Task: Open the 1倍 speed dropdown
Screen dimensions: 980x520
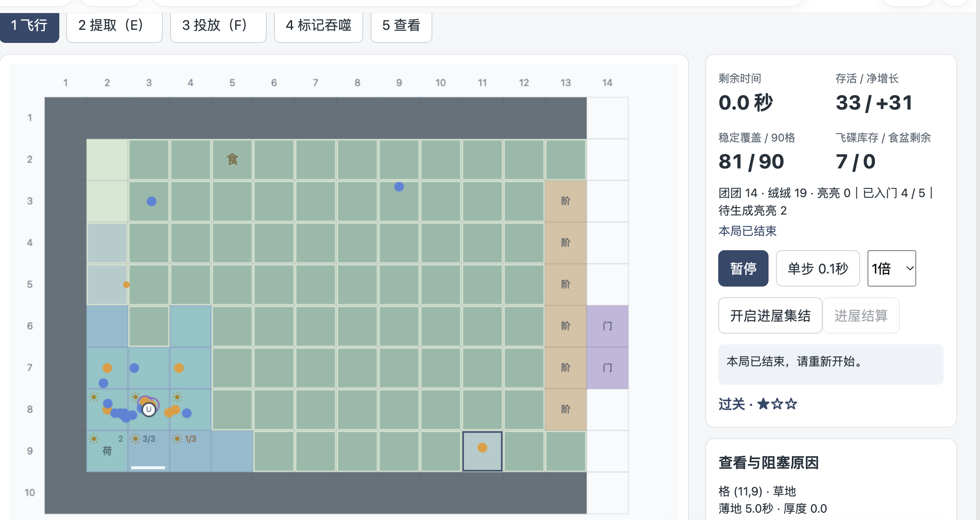Action: pos(892,268)
